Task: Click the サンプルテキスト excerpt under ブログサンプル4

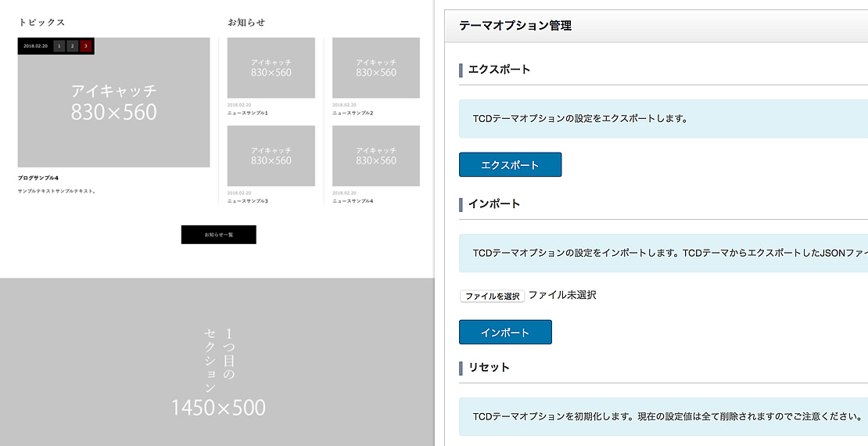Action: (x=56, y=191)
